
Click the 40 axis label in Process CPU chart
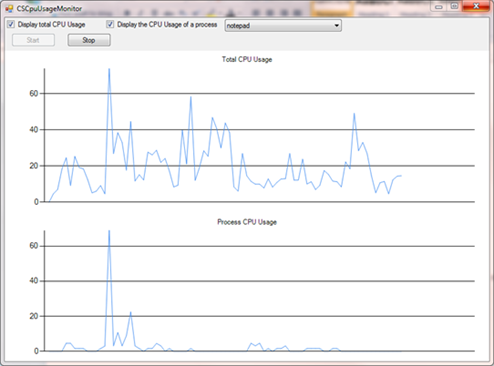pyautogui.click(x=34, y=281)
